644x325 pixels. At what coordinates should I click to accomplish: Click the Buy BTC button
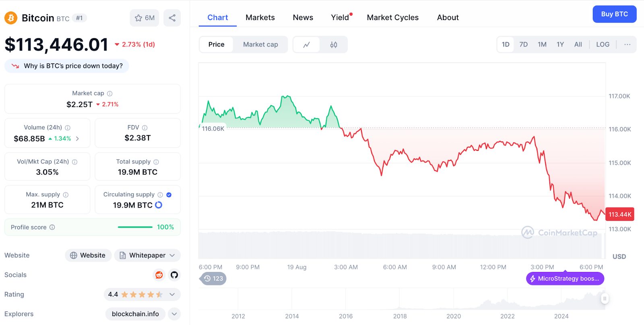(x=614, y=14)
